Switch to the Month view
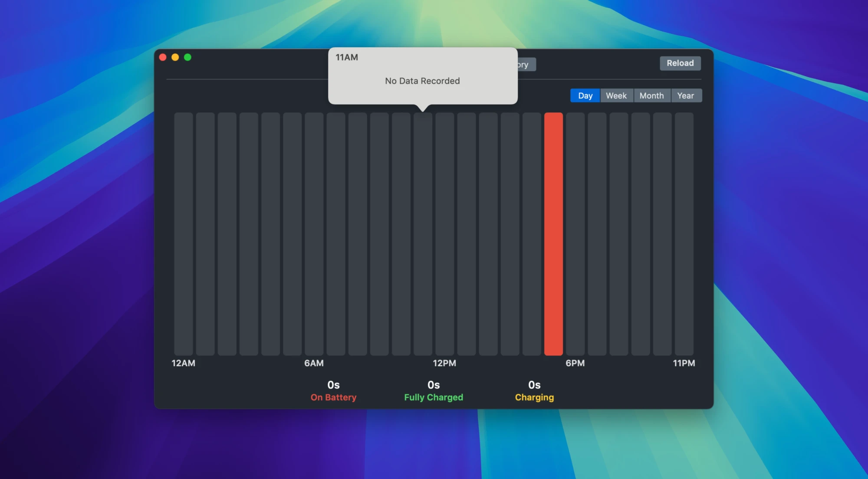Viewport: 868px width, 479px height. [651, 96]
